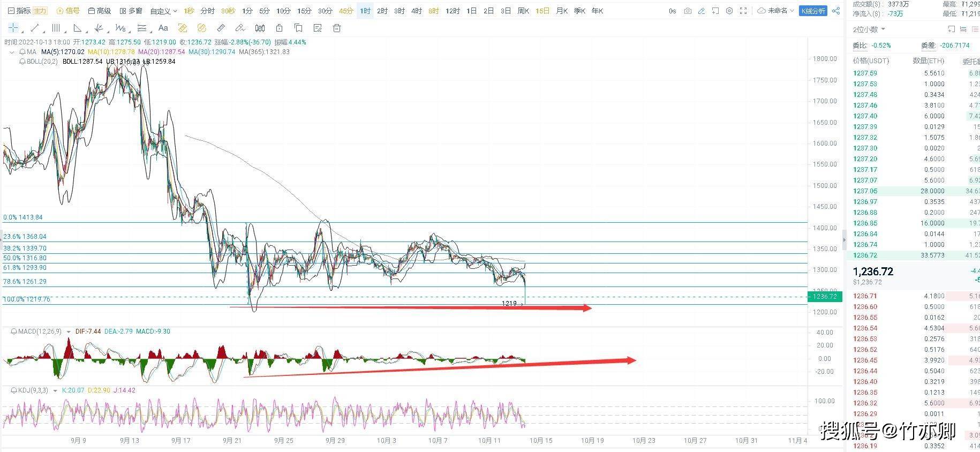Screen dimensions: 980x452
Task: Open the KDJ indicator dropdown arrow
Action: point(55,391)
